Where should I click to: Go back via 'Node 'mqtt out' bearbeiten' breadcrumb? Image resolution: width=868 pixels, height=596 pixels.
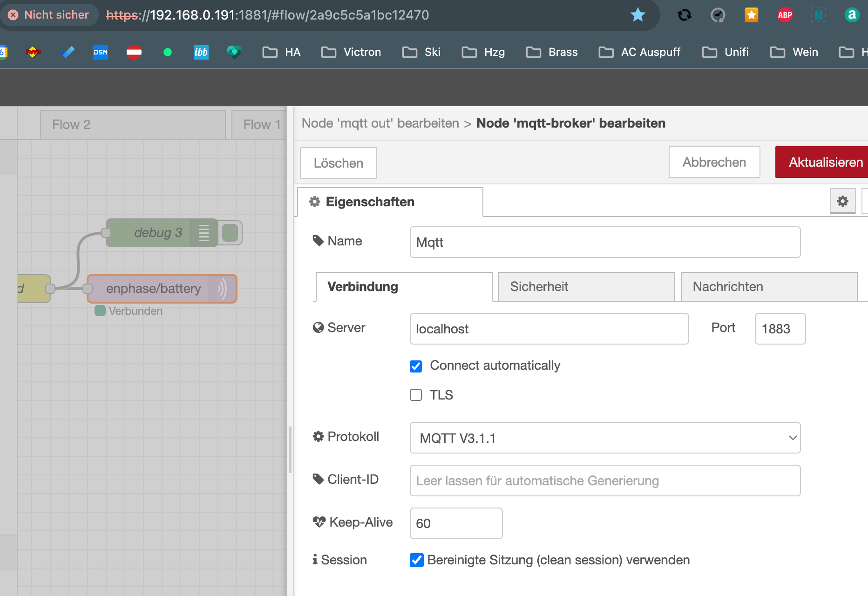(x=380, y=123)
